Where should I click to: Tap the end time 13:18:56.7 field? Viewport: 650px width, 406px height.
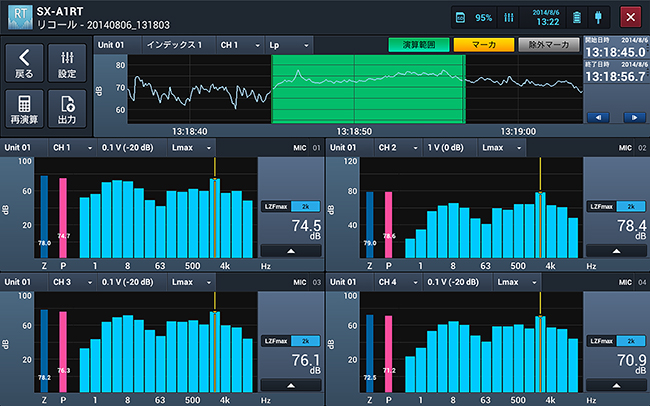[616, 72]
